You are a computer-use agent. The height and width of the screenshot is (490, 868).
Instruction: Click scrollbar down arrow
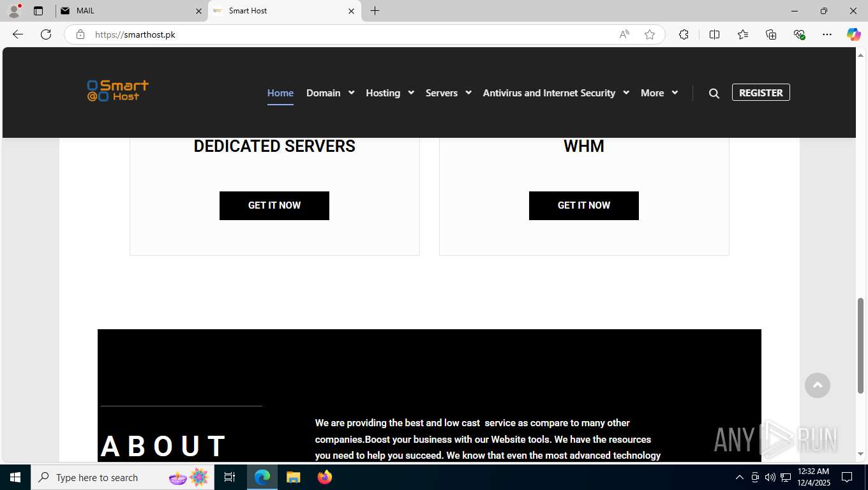pyautogui.click(x=861, y=454)
